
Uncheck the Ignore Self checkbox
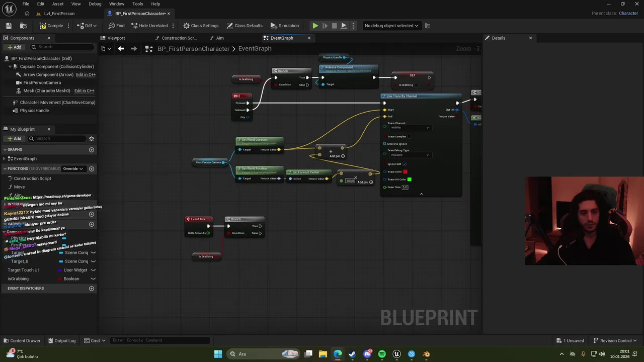[405, 164]
